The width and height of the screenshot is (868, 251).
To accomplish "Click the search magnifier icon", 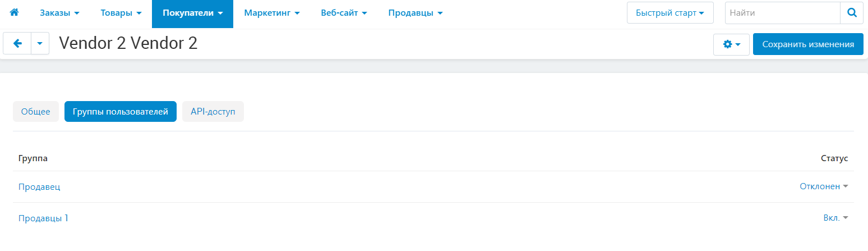I will tap(852, 13).
